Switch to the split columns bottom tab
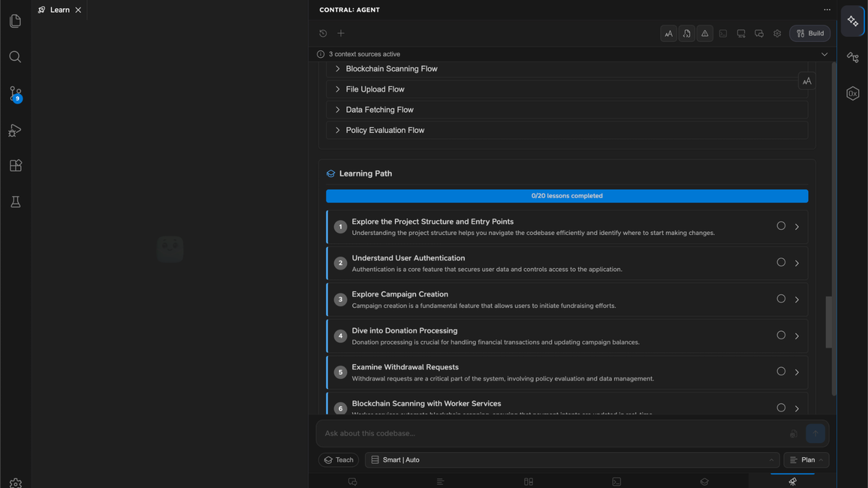The height and width of the screenshot is (488, 868). click(529, 481)
